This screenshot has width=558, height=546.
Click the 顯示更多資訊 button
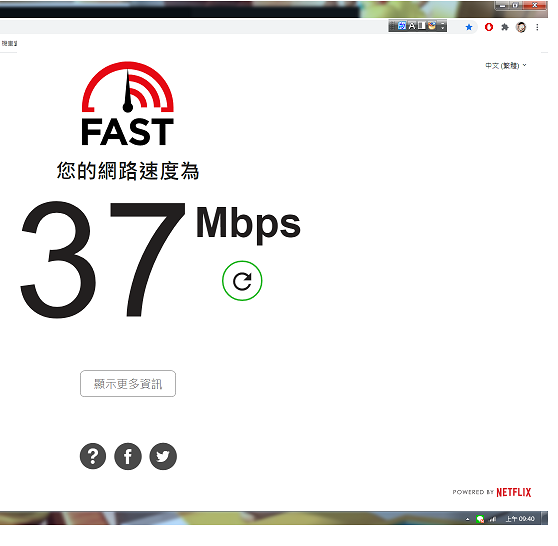(x=128, y=383)
